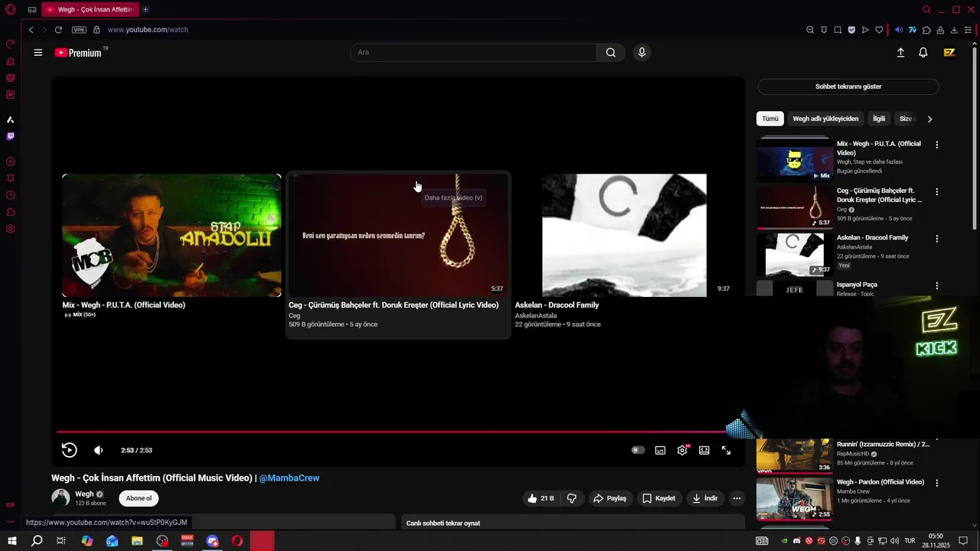Open the Wegh channel avatar
Image resolution: width=980 pixels, height=551 pixels.
[x=60, y=498]
